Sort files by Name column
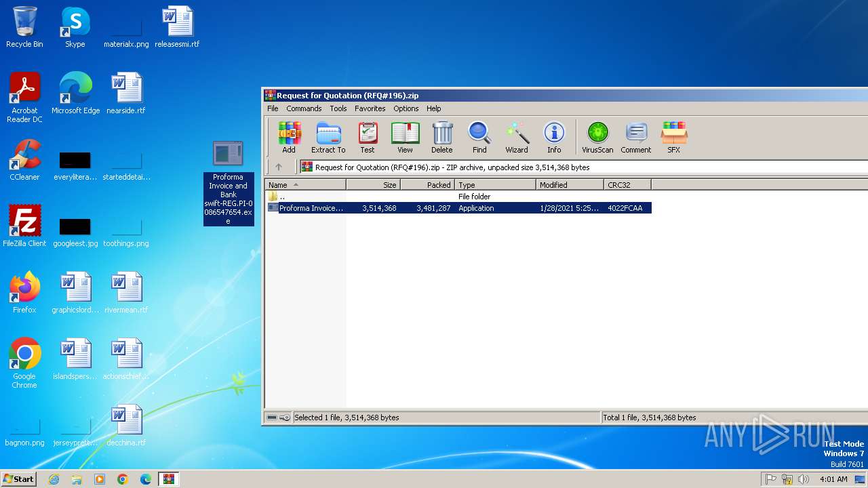The image size is (868, 488). point(305,184)
